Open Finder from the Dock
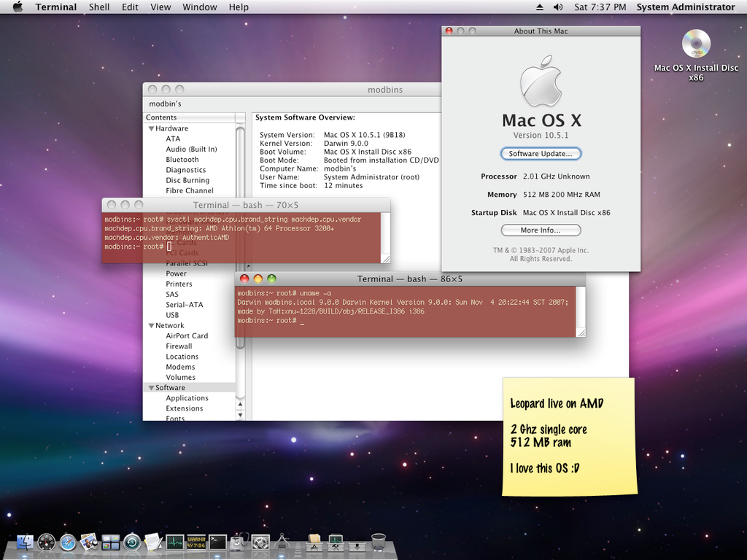747x560 pixels. click(x=26, y=542)
